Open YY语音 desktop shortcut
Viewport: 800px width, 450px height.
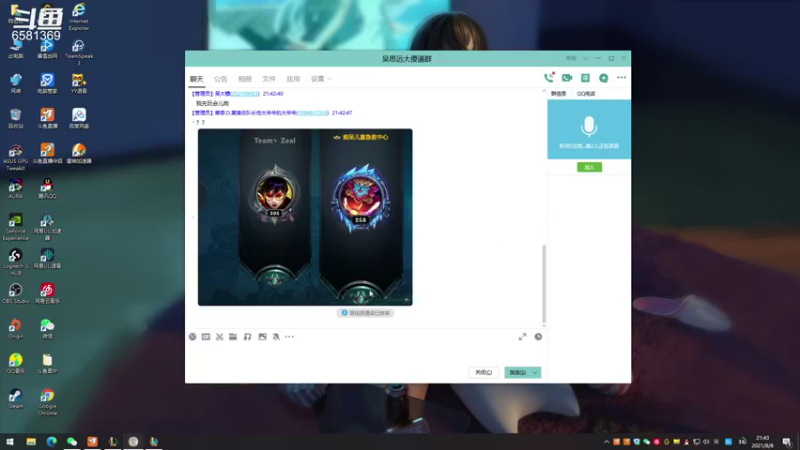79,84
